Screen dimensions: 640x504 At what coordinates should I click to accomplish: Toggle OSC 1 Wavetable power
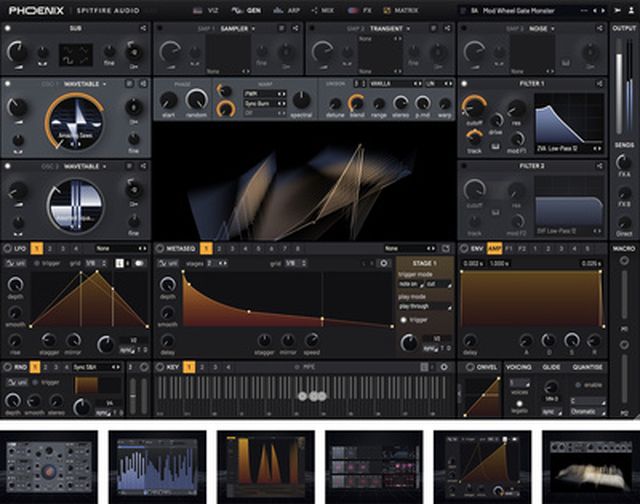point(7,84)
